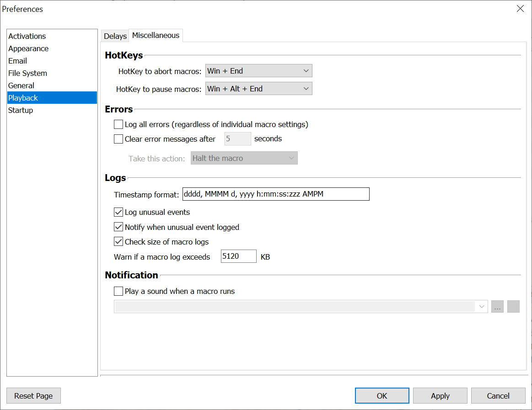Select Appearance in the category list
This screenshot has height=410, width=532.
coord(28,48)
